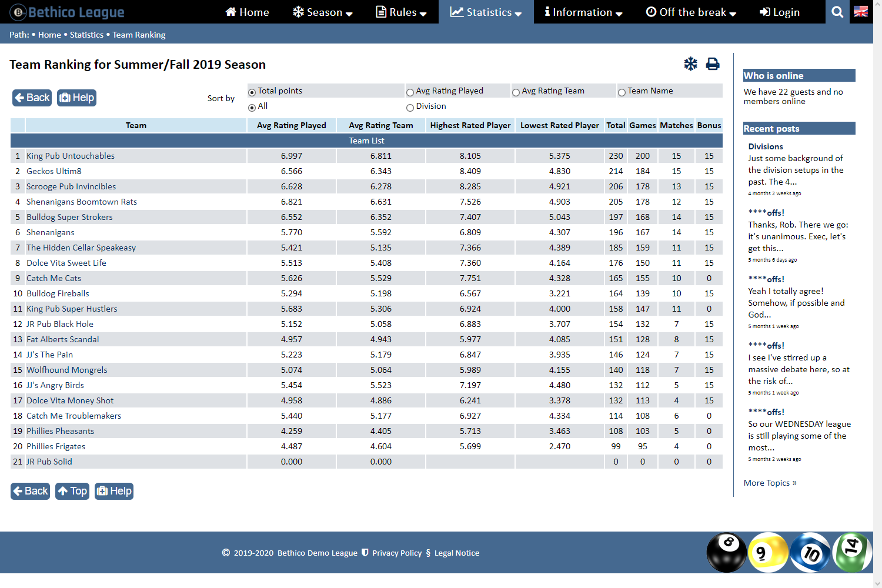Choose the Division filter radio button
Image resolution: width=882 pixels, height=588 pixels.
[x=410, y=107]
